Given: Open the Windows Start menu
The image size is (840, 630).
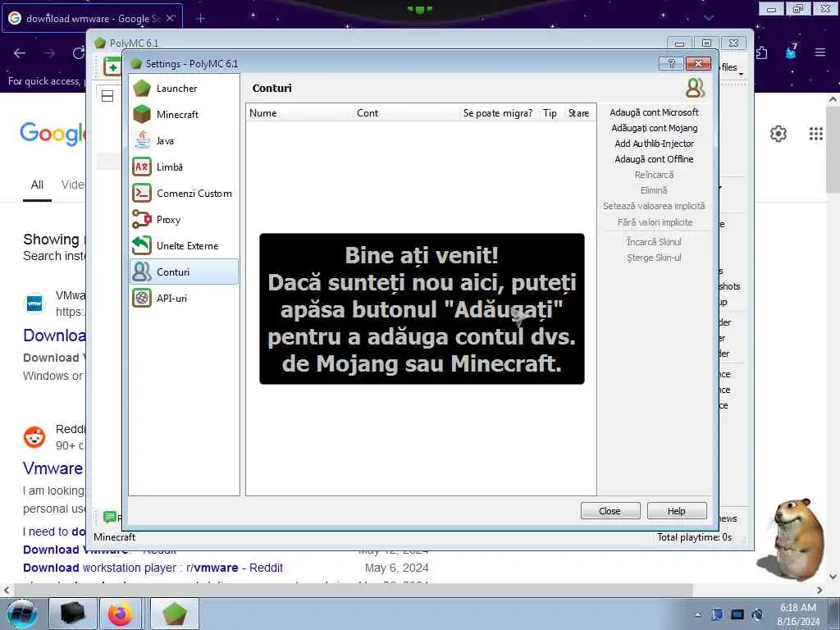Looking at the screenshot, I should (22, 614).
